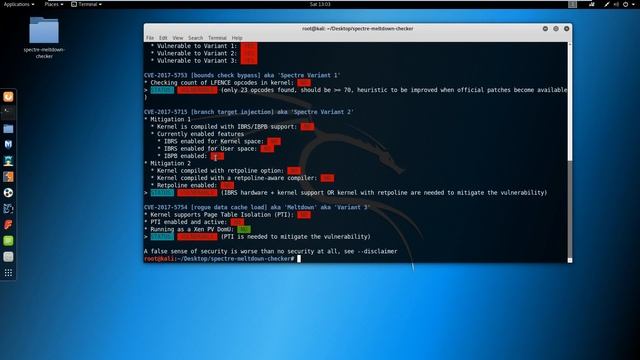Open the terminal View menu

point(178,38)
